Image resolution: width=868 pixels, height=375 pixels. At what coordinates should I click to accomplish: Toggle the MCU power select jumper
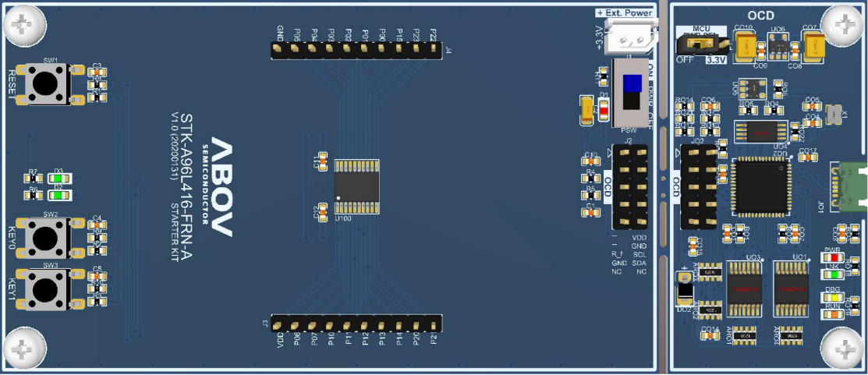693,44
